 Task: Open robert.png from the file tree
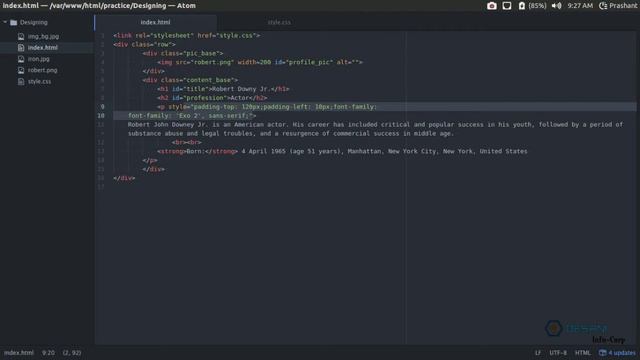tap(42, 70)
